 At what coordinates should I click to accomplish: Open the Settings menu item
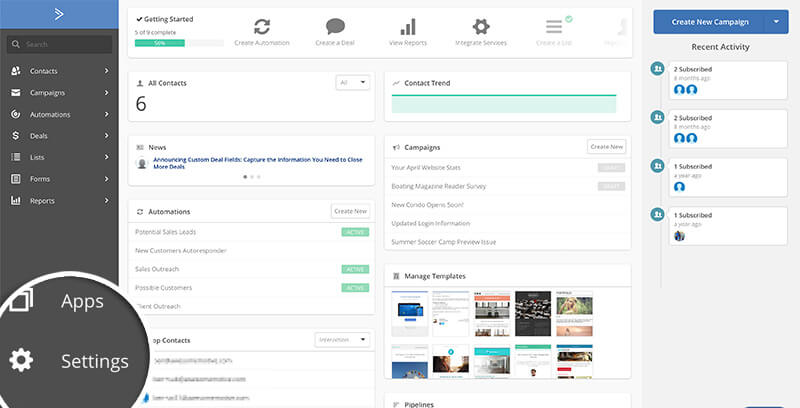click(95, 361)
